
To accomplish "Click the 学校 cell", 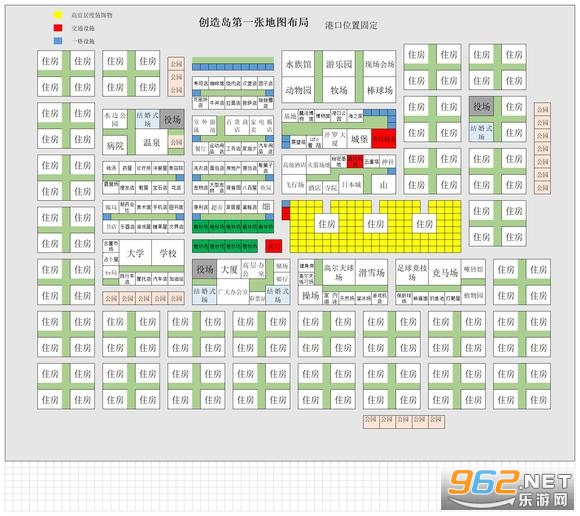I will point(168,253).
